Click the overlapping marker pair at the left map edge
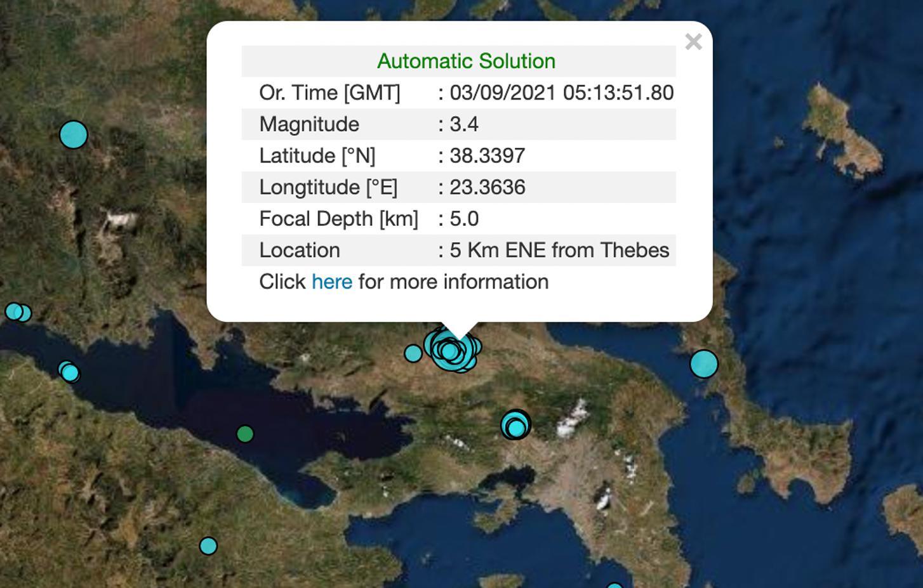The width and height of the screenshot is (923, 588). (18, 312)
